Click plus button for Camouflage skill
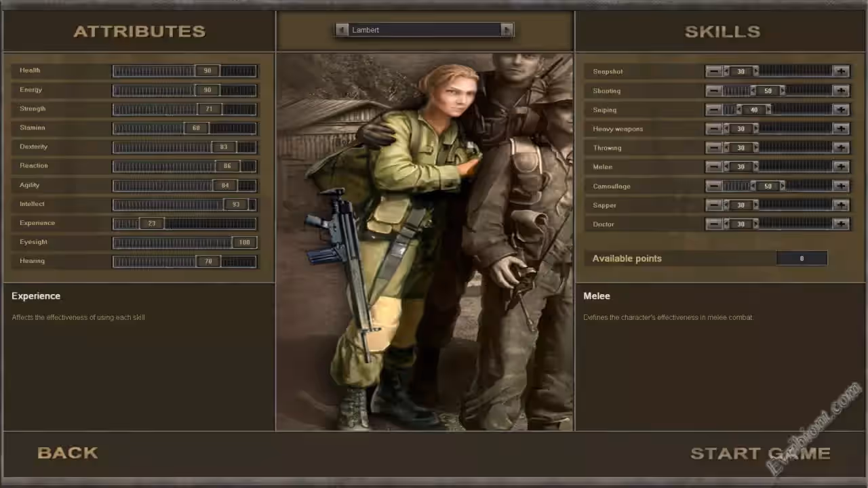This screenshot has width=868, height=488. pos(841,186)
